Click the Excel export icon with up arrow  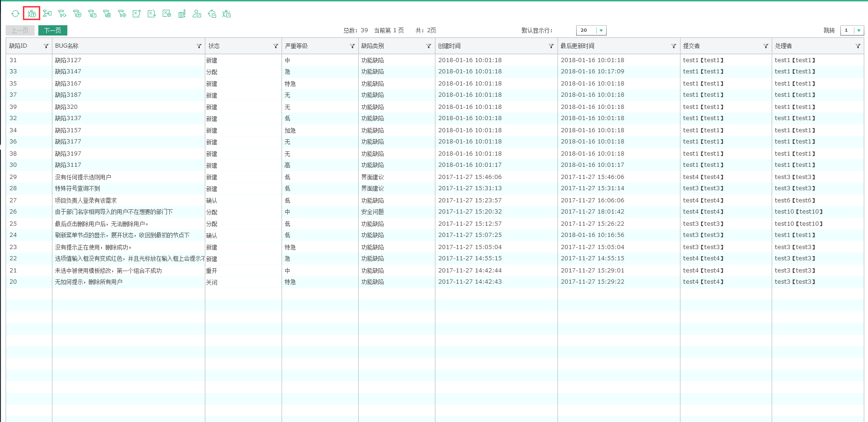pyautogui.click(x=137, y=14)
